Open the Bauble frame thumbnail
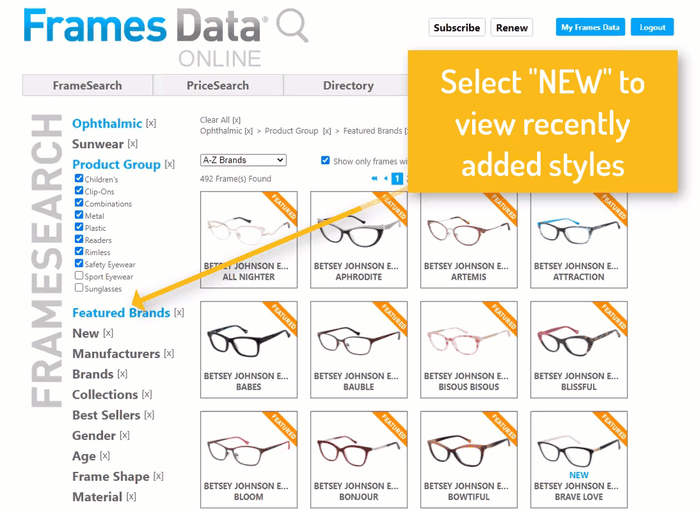The height and width of the screenshot is (510, 700). click(x=358, y=350)
